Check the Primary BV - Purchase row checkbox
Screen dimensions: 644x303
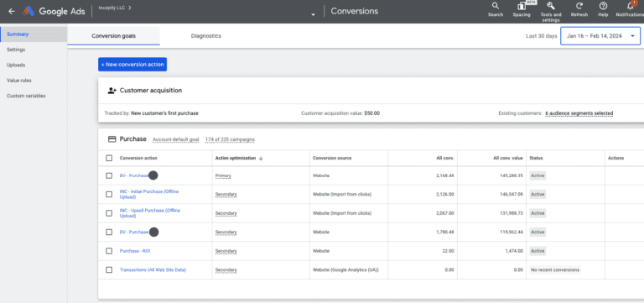click(x=109, y=175)
